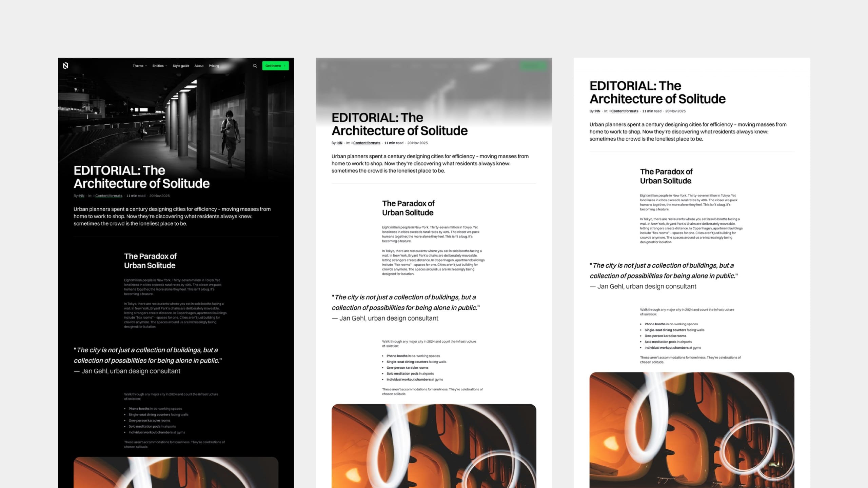Screen dimensions: 868x488
Task: Click the orange capsule image in middle page
Action: pos(434,446)
